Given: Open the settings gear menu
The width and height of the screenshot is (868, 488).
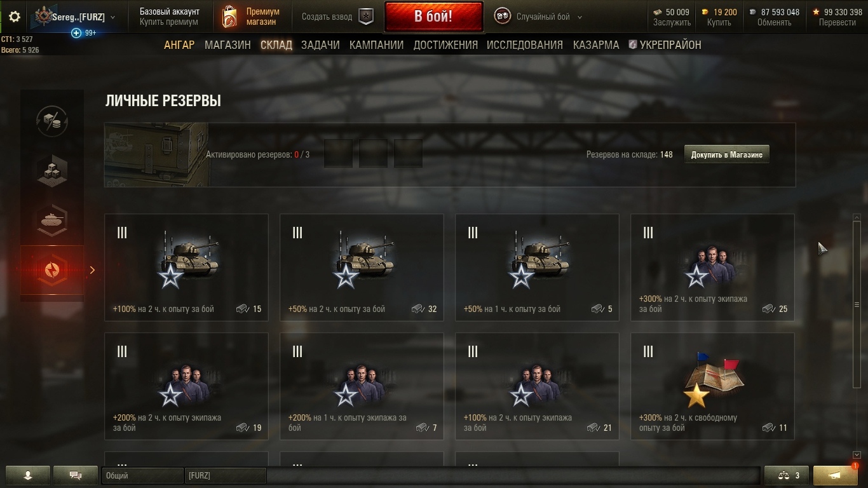Looking at the screenshot, I should (15, 17).
